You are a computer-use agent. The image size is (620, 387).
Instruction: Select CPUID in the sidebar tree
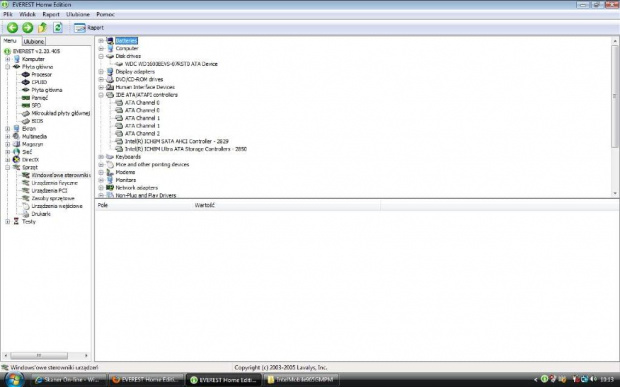[x=39, y=82]
